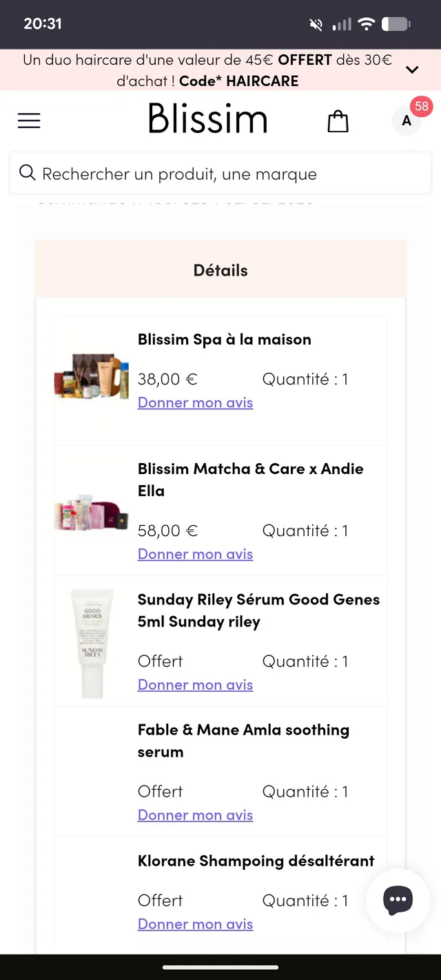Give a review for Sunday Riley Good Genes
441x980 pixels.
tap(195, 685)
